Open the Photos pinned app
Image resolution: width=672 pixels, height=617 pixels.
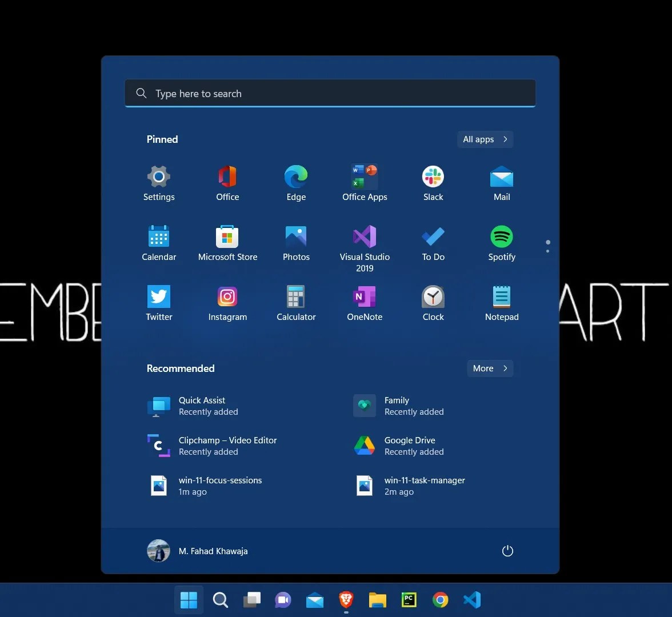[296, 243]
